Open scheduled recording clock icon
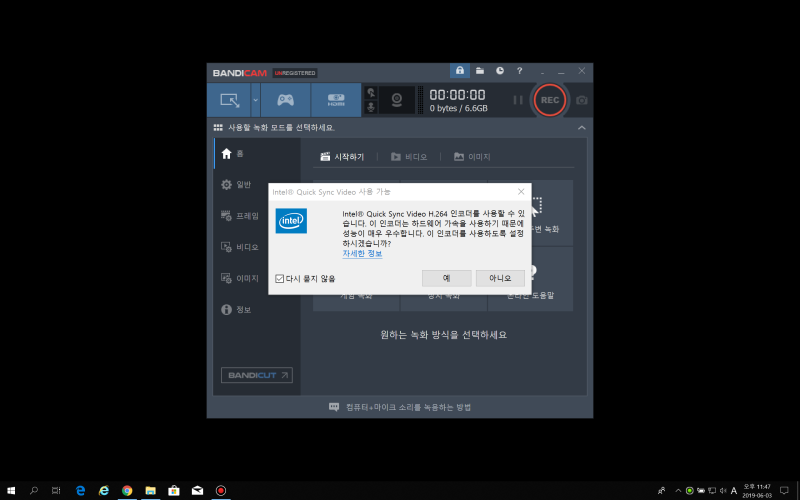800x500 pixels. tap(499, 70)
